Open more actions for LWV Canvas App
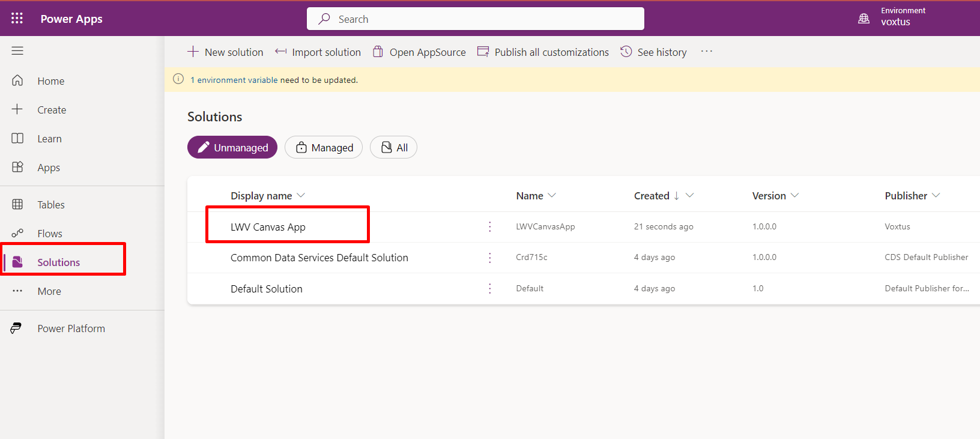Screen dimensions: 980x439 point(490,226)
